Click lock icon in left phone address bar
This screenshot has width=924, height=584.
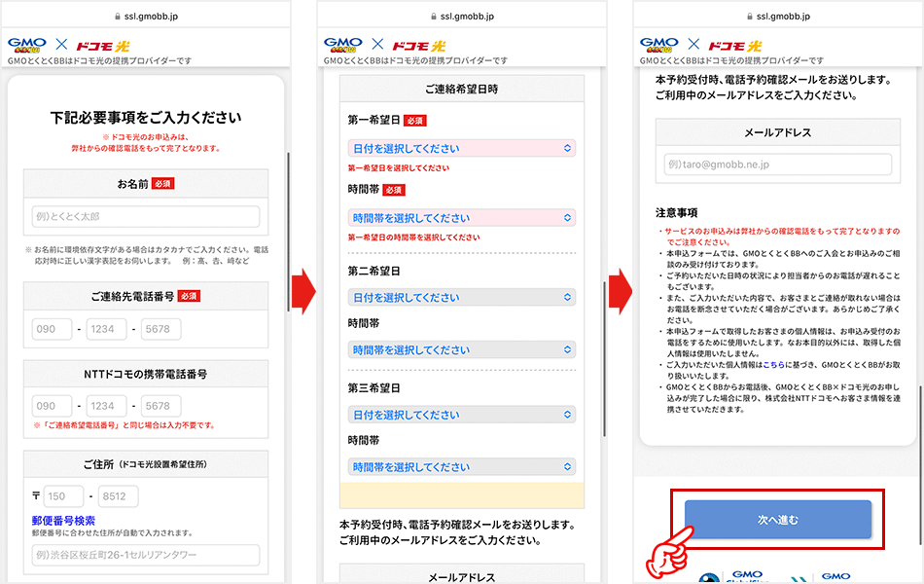tap(118, 17)
